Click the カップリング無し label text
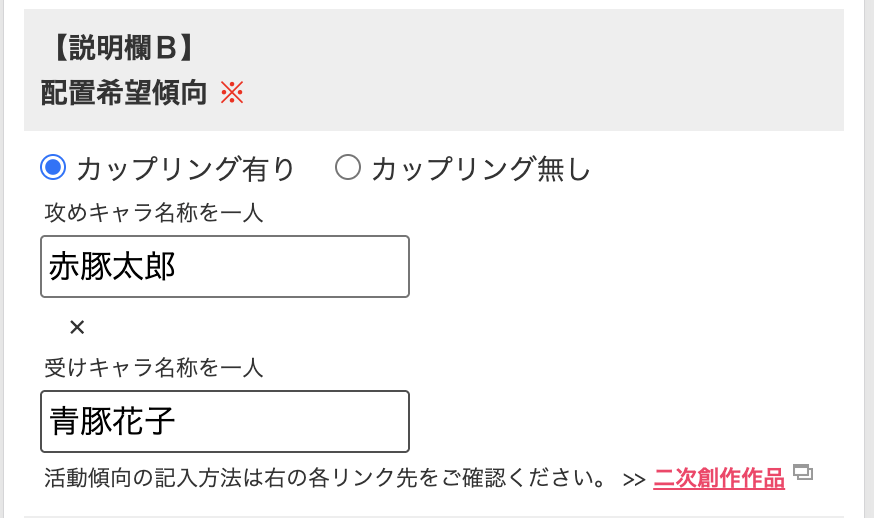 point(480,168)
